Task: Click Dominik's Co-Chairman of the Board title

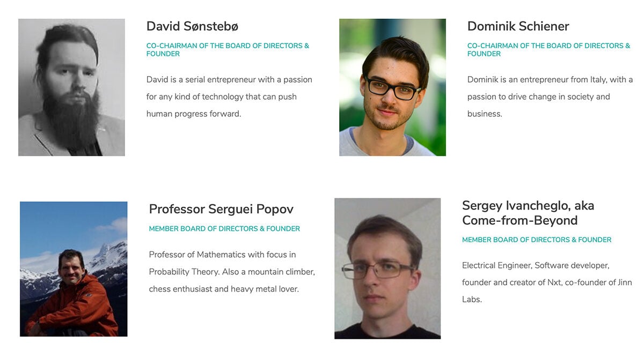Action: pyautogui.click(x=548, y=50)
